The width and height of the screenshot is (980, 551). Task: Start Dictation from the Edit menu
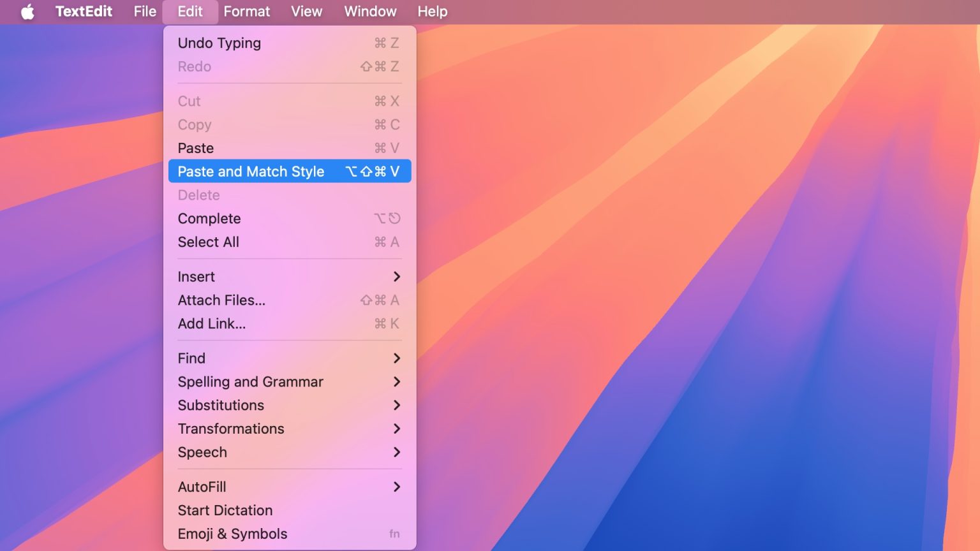coord(225,510)
